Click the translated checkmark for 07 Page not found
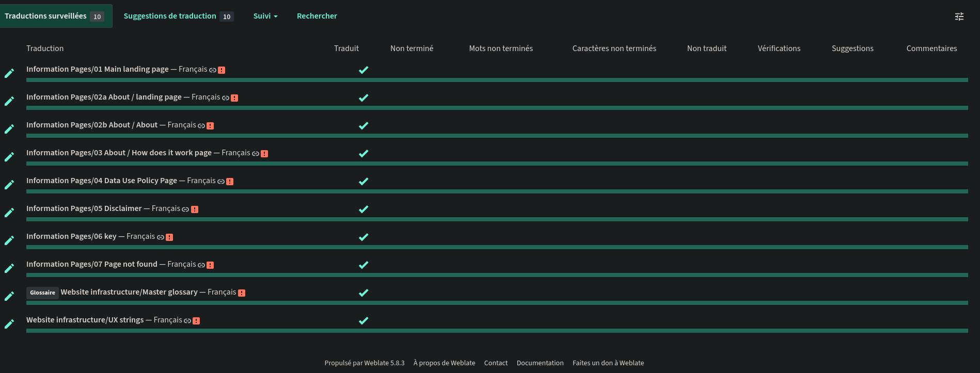 click(363, 265)
